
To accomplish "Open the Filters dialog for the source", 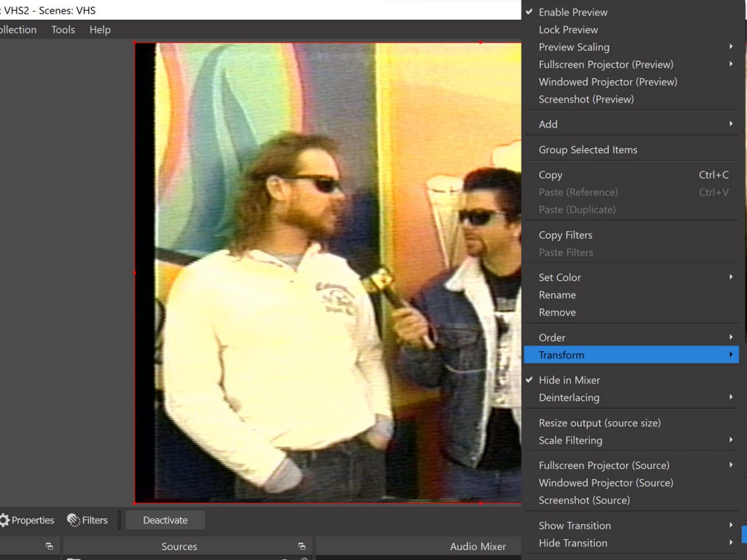I will [x=87, y=520].
